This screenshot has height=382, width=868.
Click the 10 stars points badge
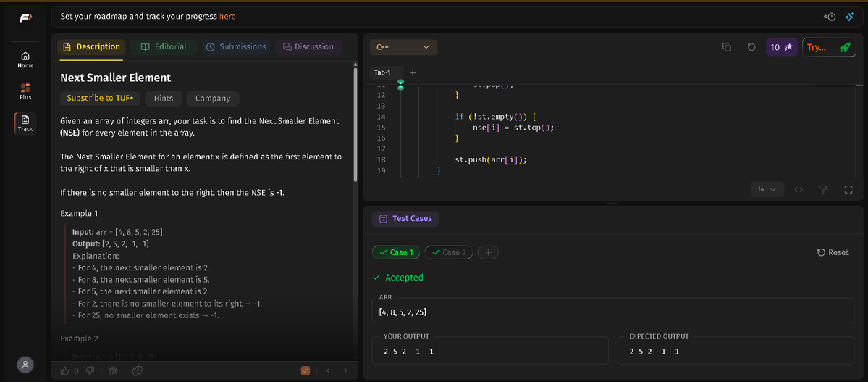(x=782, y=47)
